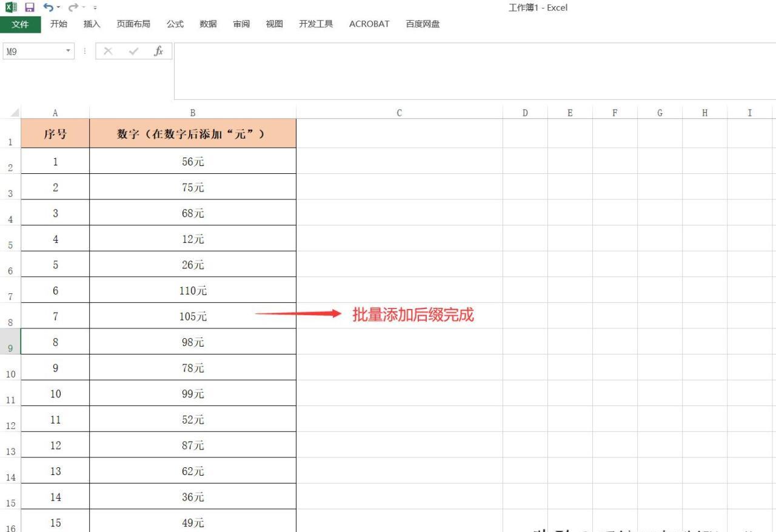Click cell containing 87元
This screenshot has width=776, height=532.
pyautogui.click(x=193, y=445)
